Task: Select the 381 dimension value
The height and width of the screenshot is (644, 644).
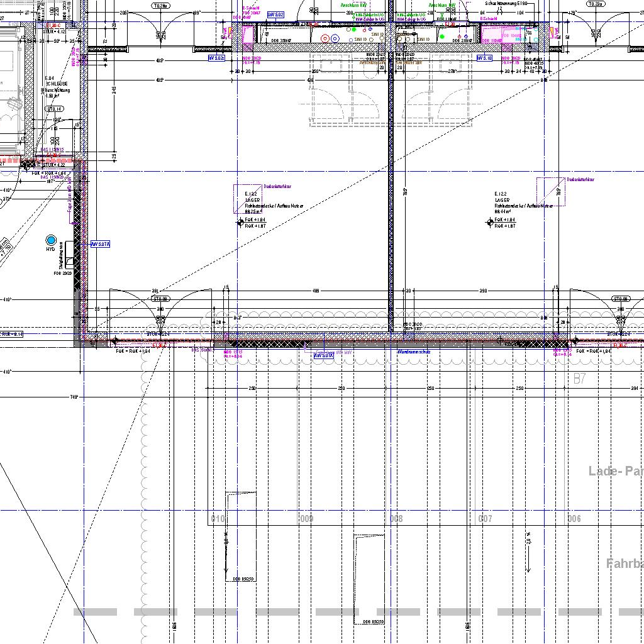Action: [155, 291]
